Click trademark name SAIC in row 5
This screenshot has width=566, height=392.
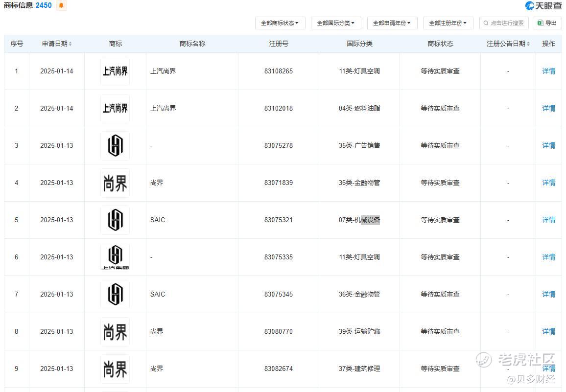coord(158,220)
